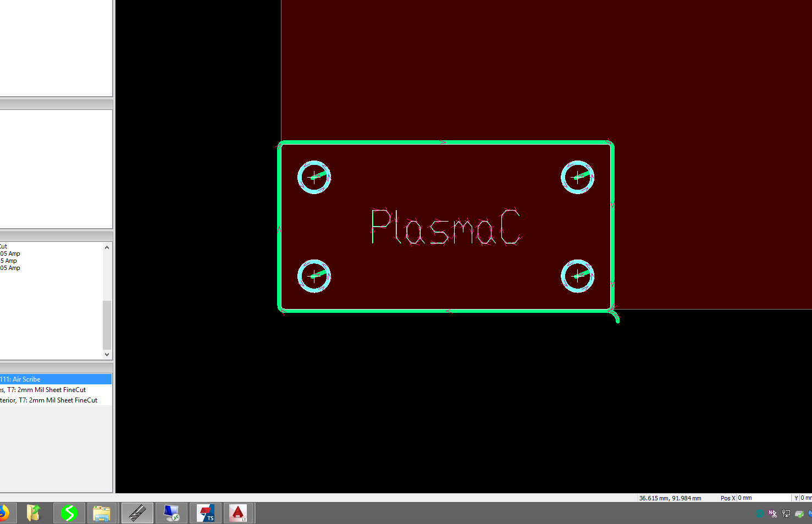Open Remote Desktop Connection taskbar icon
Screen dimensions: 812x524
[172, 513]
